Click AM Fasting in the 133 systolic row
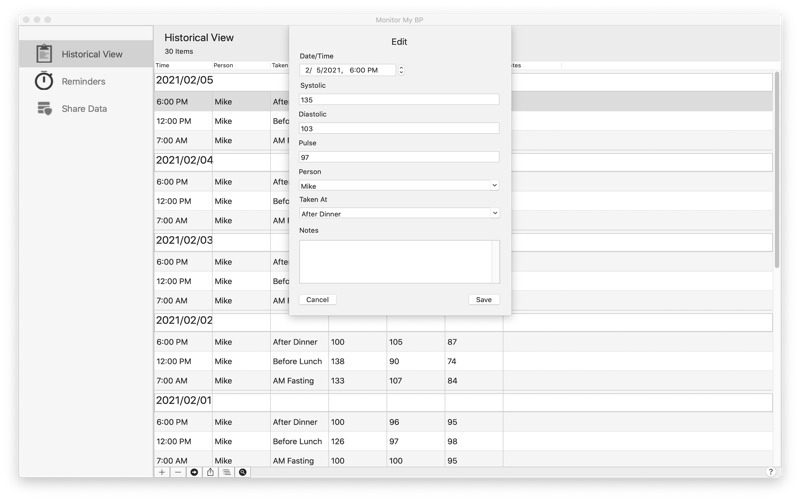This screenshot has width=800, height=500. 293,381
